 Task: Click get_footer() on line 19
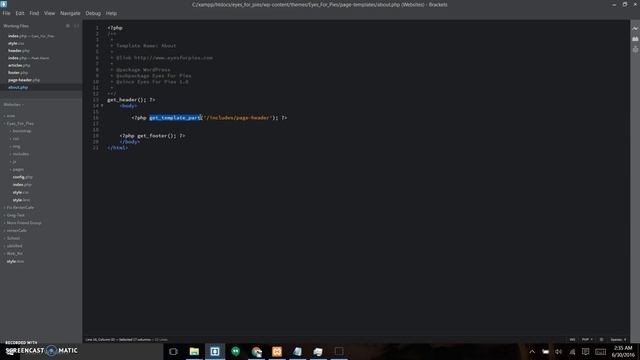pos(156,136)
